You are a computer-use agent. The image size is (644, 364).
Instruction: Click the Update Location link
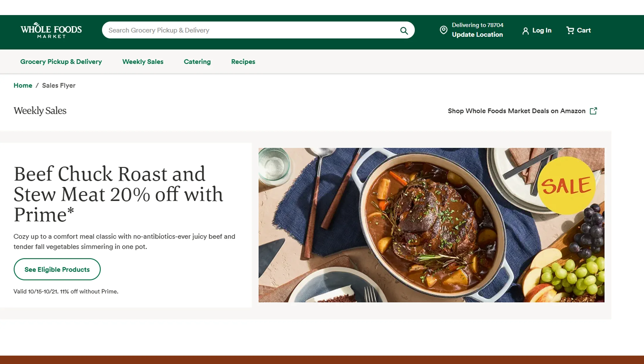coord(477,34)
